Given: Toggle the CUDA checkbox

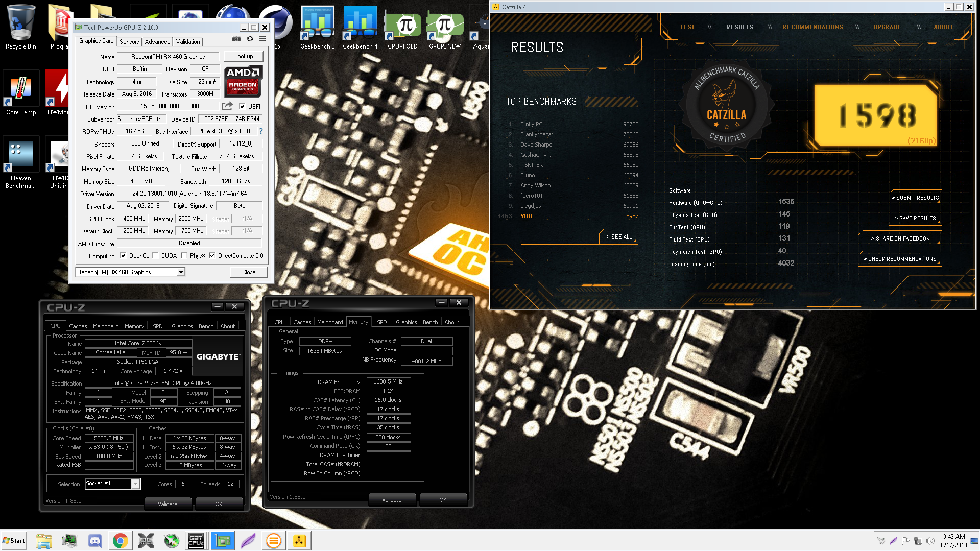Looking at the screenshot, I should pyautogui.click(x=155, y=256).
